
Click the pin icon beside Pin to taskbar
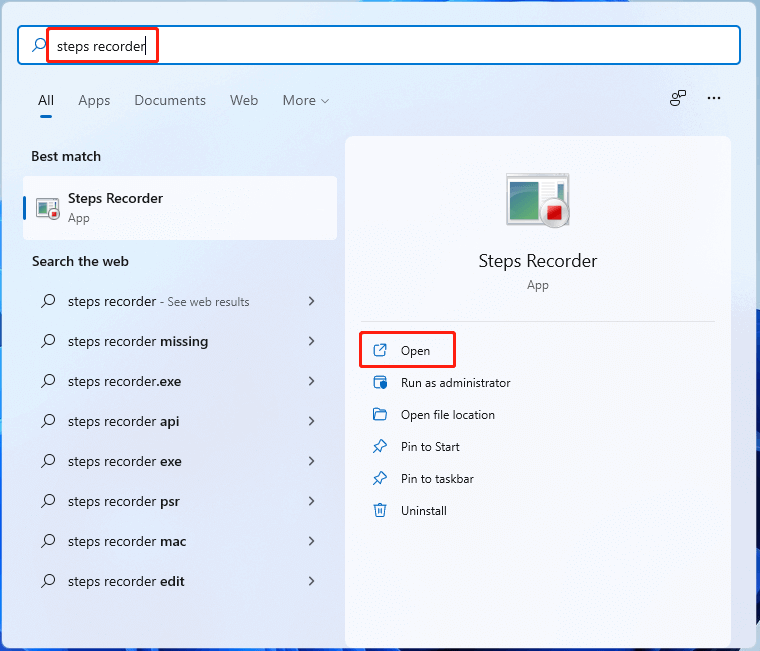coord(380,478)
